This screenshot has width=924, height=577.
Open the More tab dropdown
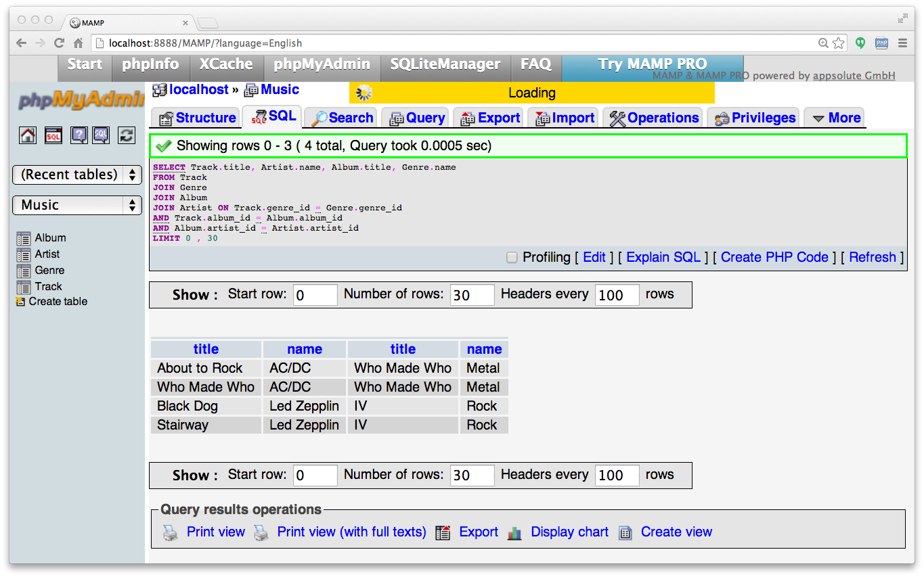tap(835, 118)
